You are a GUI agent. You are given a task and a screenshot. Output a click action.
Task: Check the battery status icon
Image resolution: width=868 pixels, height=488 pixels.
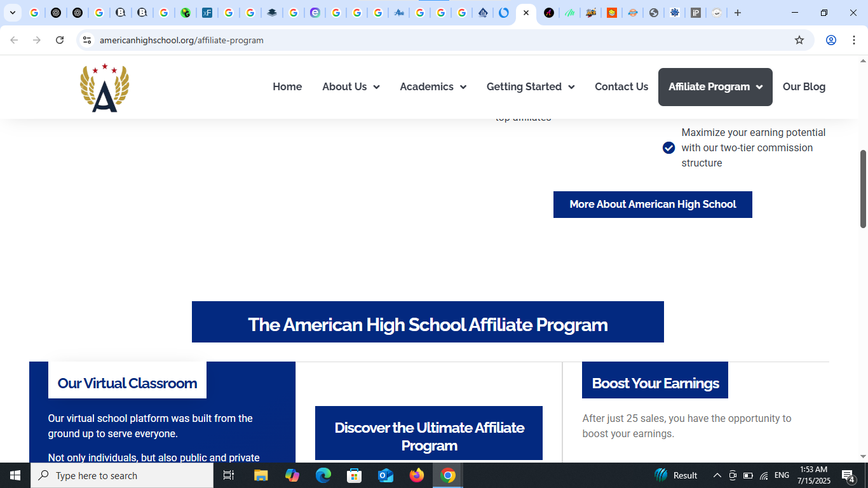point(748,475)
